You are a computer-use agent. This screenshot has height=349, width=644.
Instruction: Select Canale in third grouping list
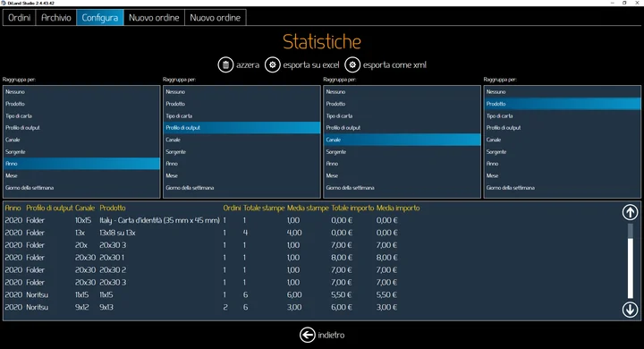[x=402, y=140]
